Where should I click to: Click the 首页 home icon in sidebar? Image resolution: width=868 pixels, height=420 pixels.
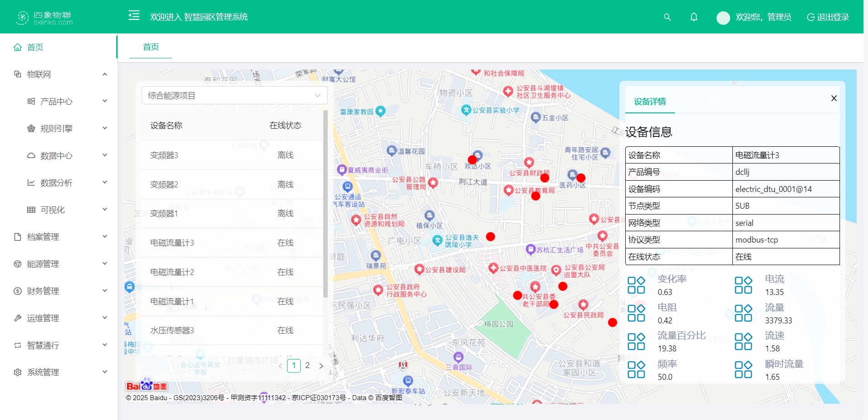click(x=18, y=47)
